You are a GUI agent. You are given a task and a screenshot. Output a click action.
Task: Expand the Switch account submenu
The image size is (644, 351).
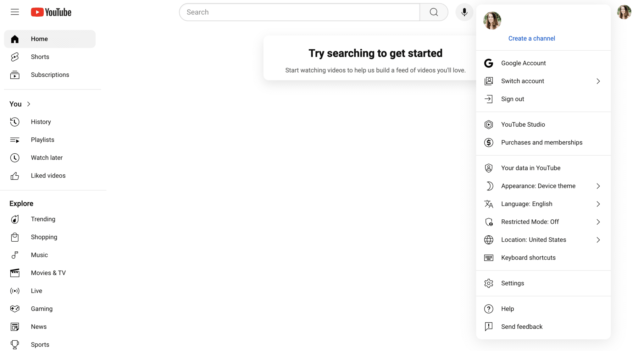[x=522, y=81]
